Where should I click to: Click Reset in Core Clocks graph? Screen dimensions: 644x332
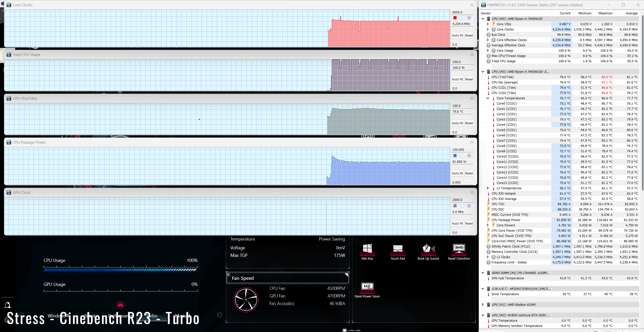(469, 35)
